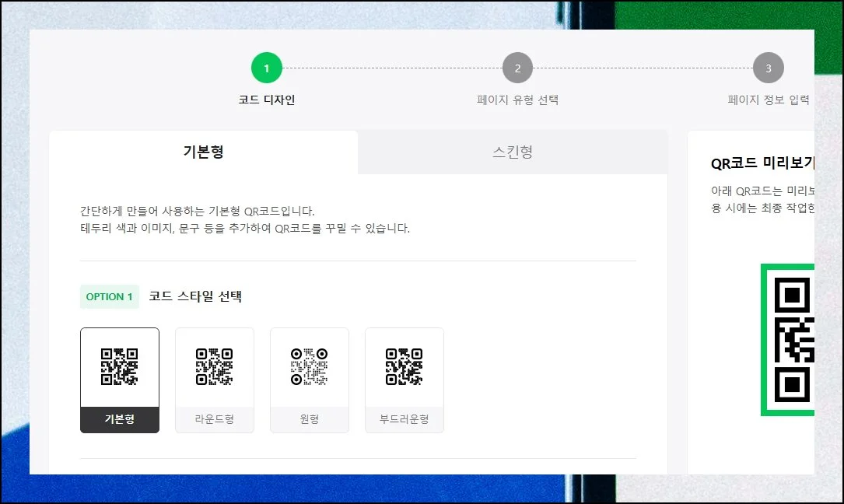Image resolution: width=844 pixels, height=504 pixels.
Task: Select the 부드러운형 QR code style image
Action: [404, 367]
